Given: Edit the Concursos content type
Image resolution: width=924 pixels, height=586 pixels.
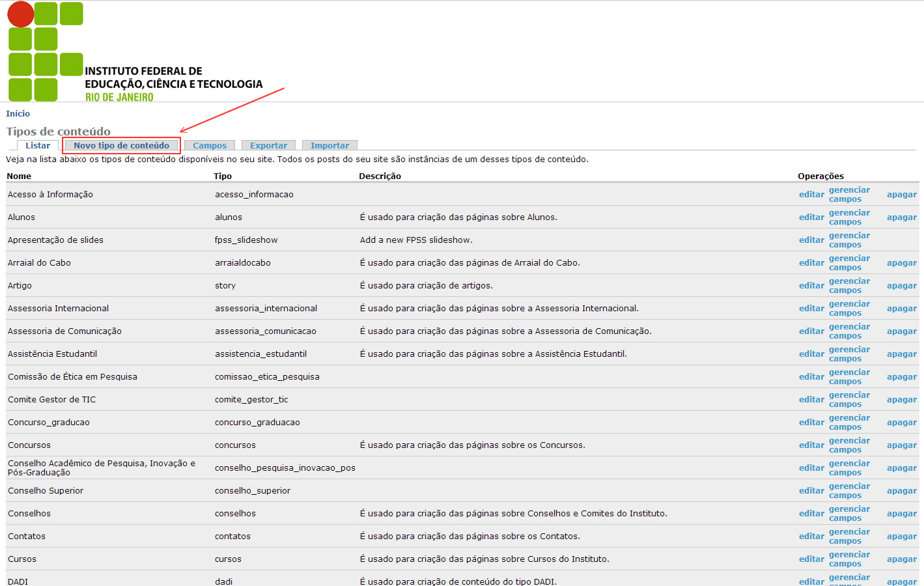Looking at the screenshot, I should pyautogui.click(x=811, y=445).
